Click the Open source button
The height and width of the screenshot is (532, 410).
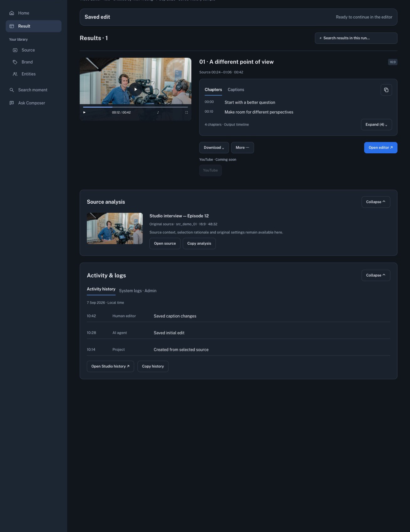(x=165, y=243)
